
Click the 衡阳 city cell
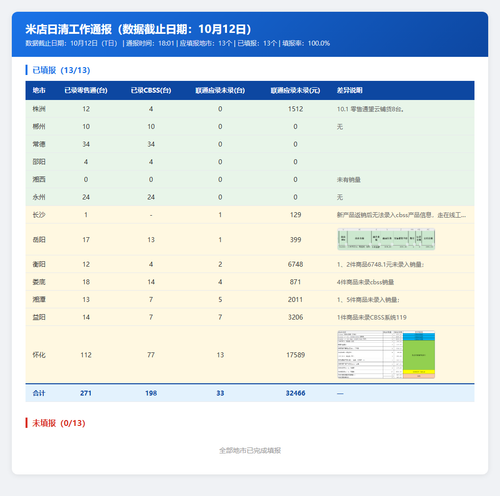[39, 264]
